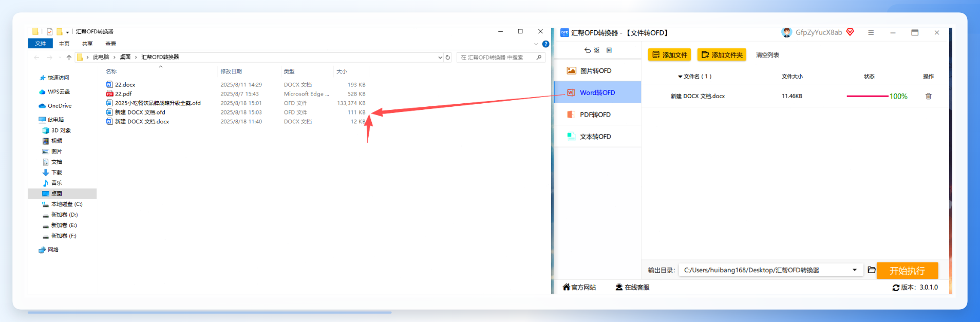980x322 pixels.
Task: Open the output folder via its folder icon
Action: (871, 270)
